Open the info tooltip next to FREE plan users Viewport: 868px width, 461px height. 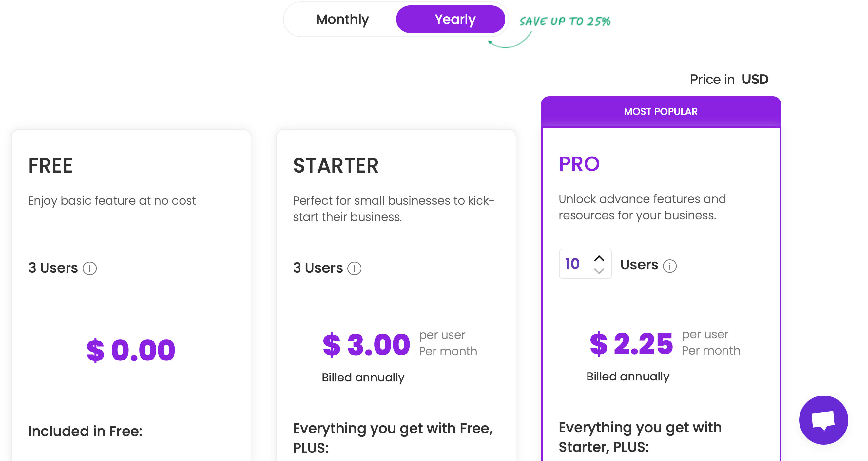click(89, 268)
